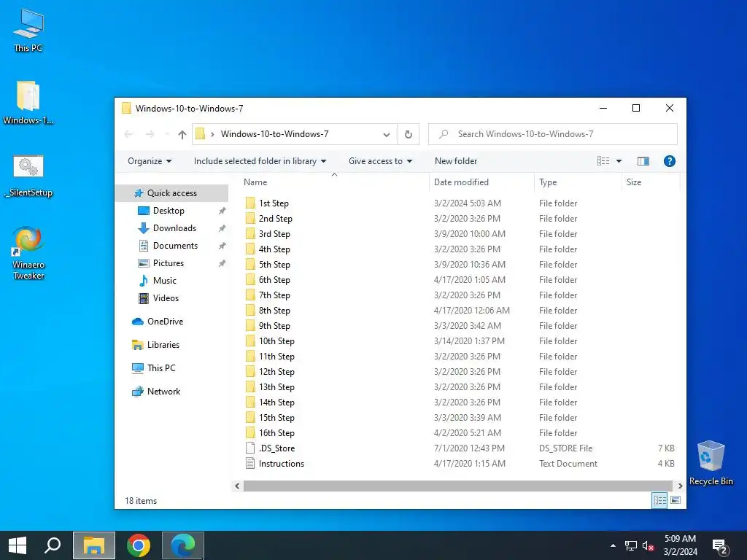This screenshot has height=560, width=747.
Task: Click the pin icon beside Downloads
Action: coord(222,228)
